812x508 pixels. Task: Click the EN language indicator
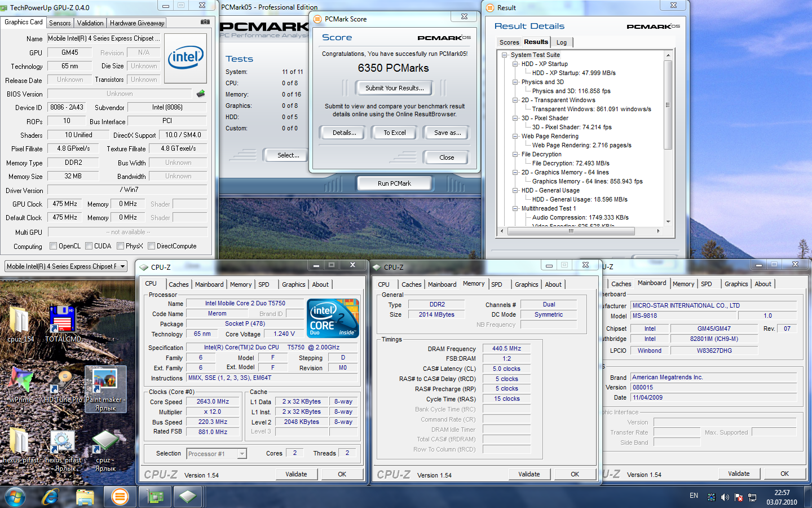[694, 496]
